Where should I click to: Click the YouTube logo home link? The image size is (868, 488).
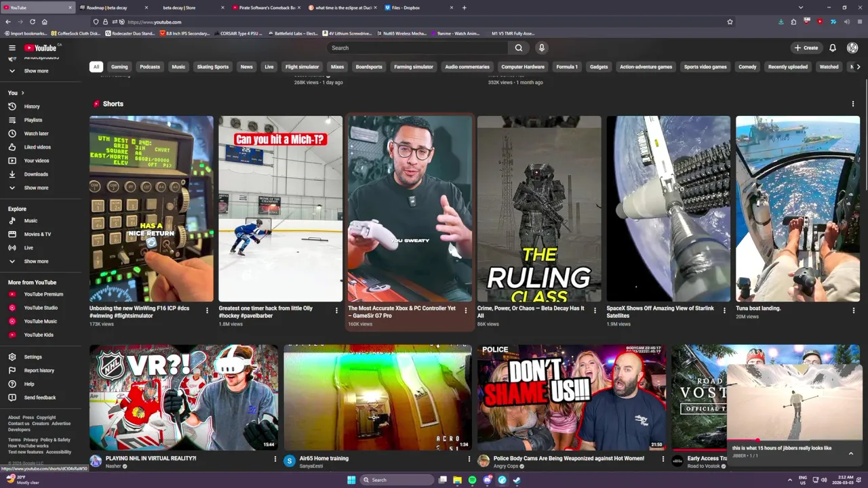[41, 47]
